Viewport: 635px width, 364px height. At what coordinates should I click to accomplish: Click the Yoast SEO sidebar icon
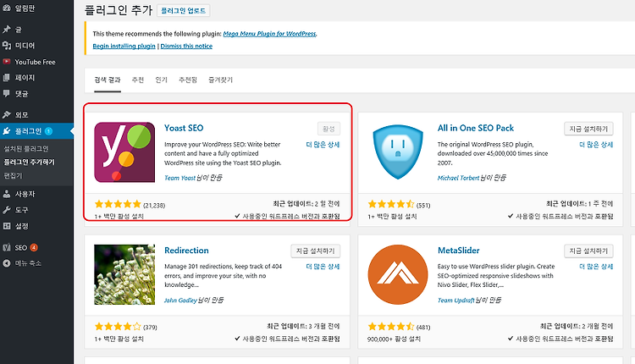click(x=7, y=247)
